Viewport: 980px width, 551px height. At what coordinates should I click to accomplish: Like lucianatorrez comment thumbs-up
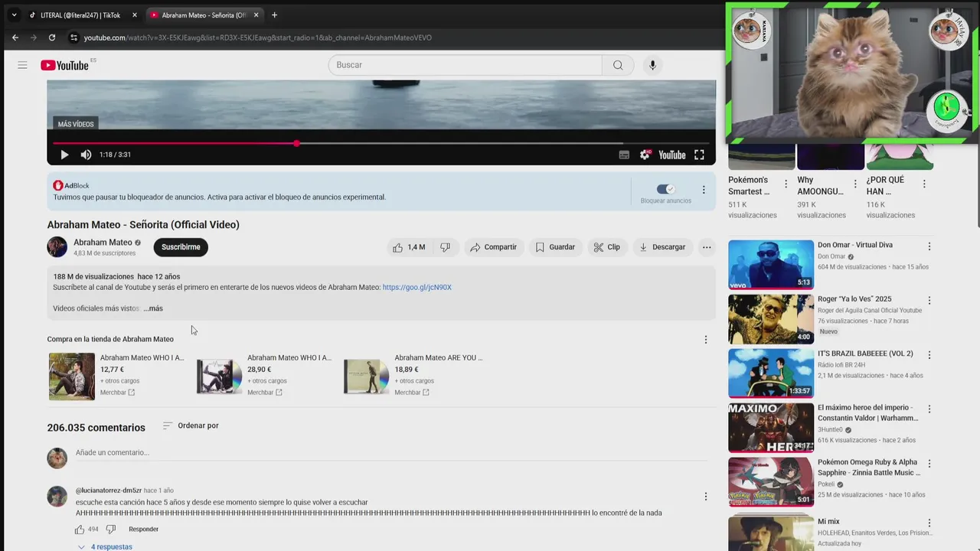[80, 530]
